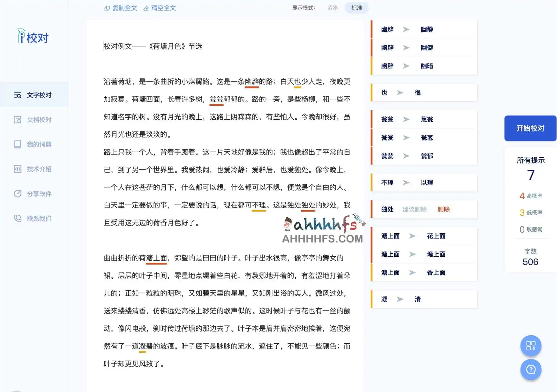
Task: Click the copy icon beside 复制全文
Action: coord(107,8)
